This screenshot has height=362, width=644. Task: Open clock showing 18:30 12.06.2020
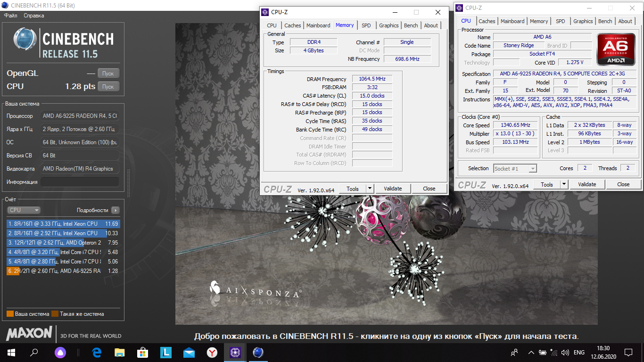603,352
